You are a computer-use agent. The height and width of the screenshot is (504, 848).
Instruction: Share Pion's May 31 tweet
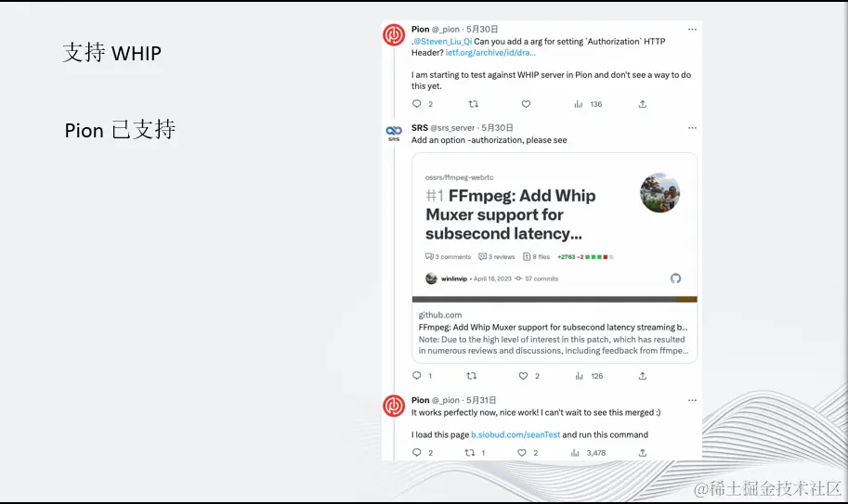pyautogui.click(x=643, y=453)
